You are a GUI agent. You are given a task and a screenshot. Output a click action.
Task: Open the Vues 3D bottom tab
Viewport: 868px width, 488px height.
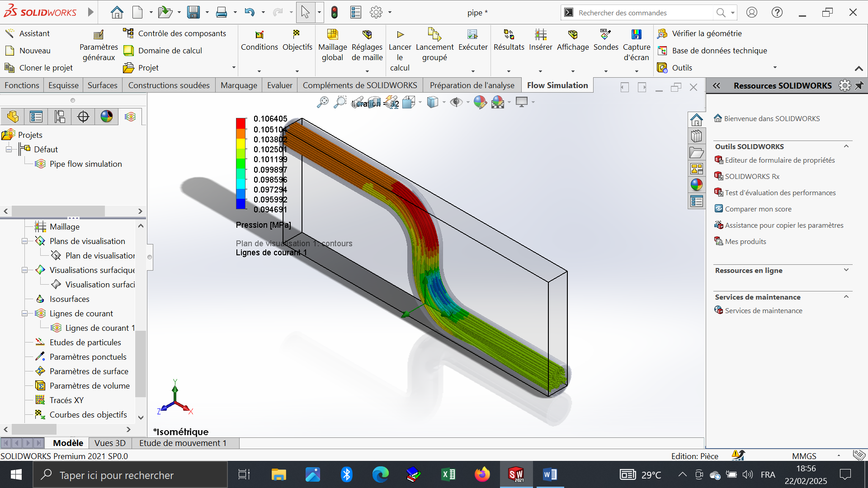[110, 443]
